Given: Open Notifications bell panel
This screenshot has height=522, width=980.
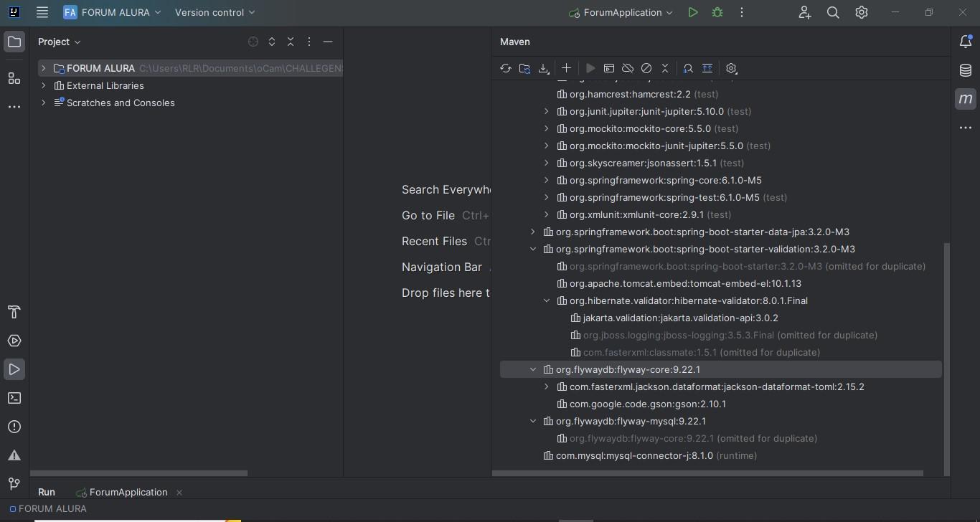Looking at the screenshot, I should pyautogui.click(x=966, y=42).
